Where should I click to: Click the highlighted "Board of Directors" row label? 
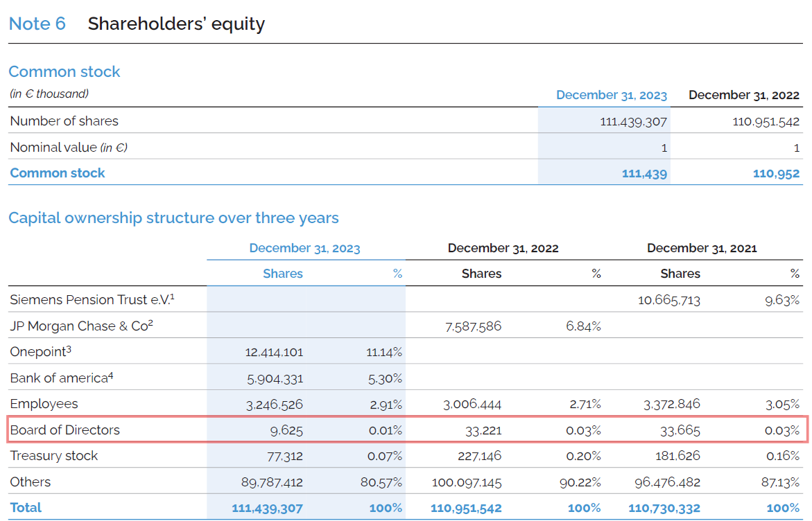click(x=64, y=430)
